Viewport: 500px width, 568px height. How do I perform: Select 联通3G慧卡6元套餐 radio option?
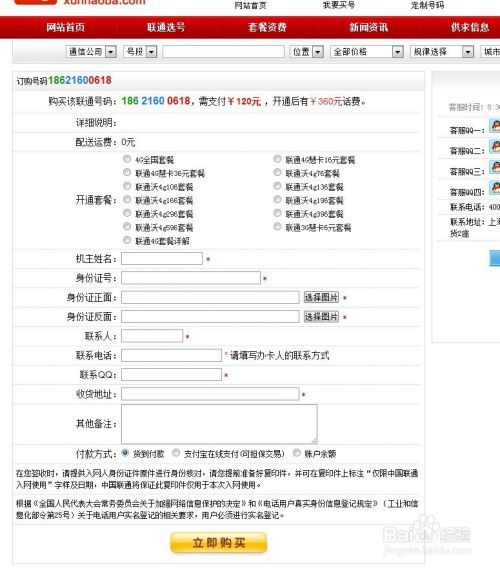click(x=277, y=226)
